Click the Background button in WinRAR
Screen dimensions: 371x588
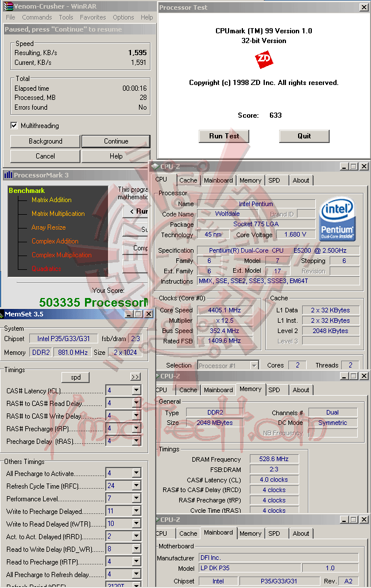[x=45, y=141]
